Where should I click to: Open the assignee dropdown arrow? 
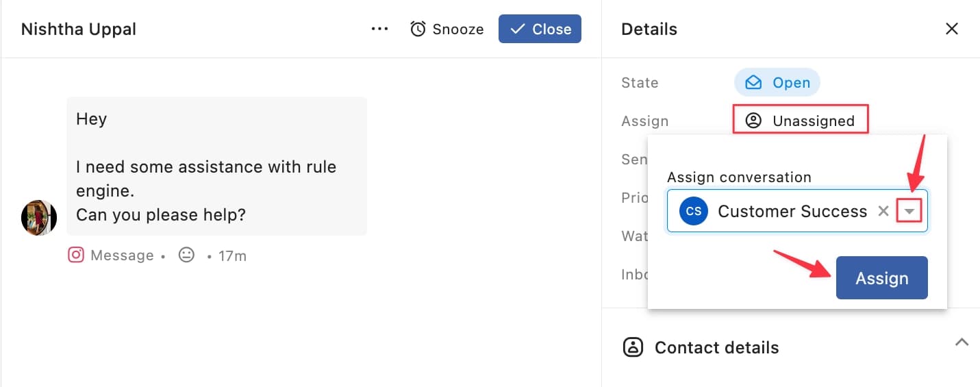coord(909,212)
